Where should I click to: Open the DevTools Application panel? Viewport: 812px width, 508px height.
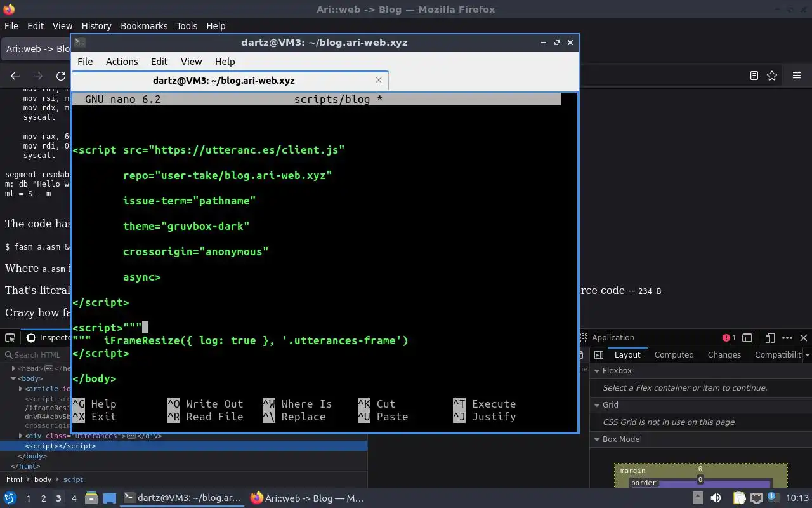pos(607,338)
